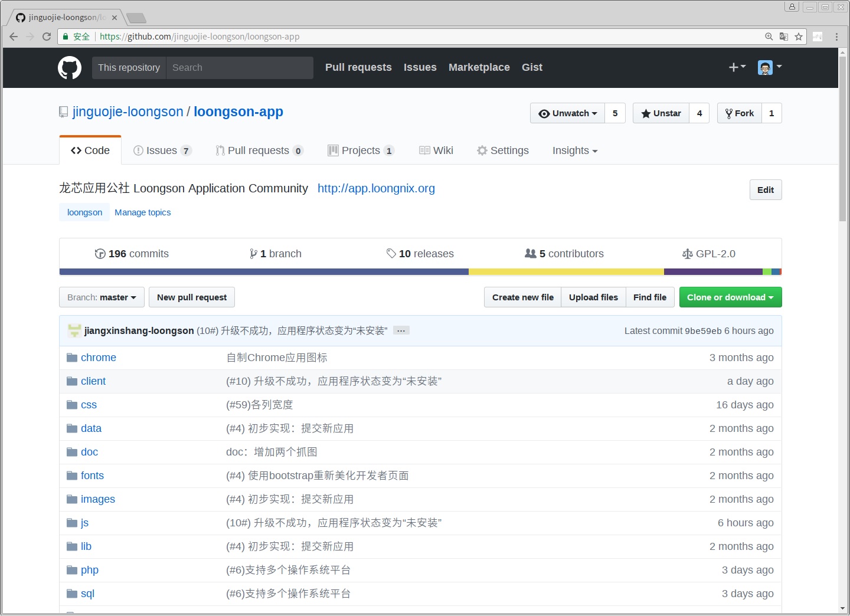Open the GPL-2.0 license link
This screenshot has width=850, height=616.
[709, 254]
